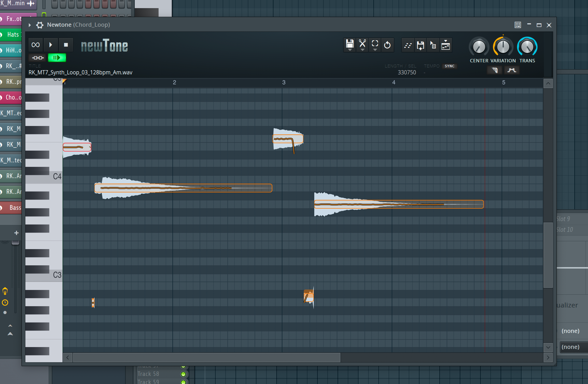This screenshot has height=384, width=588.
Task: Open the Newtone save file menu
Action: coord(350,45)
